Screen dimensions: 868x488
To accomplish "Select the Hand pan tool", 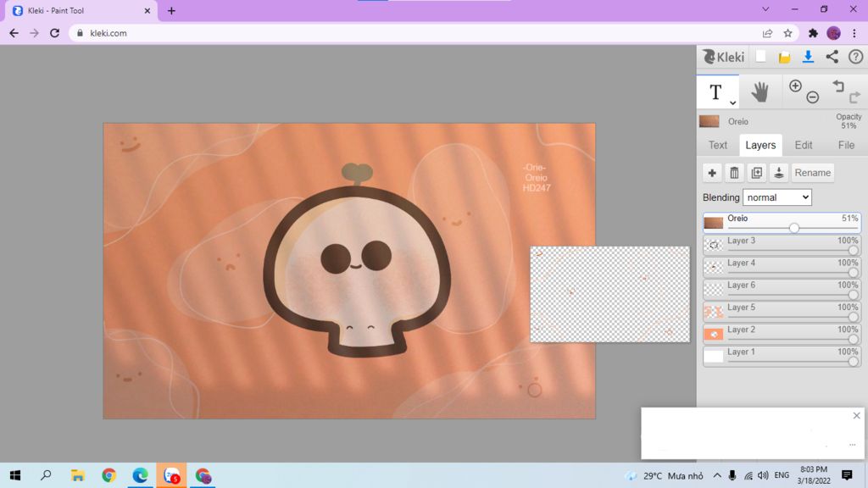I will [760, 91].
